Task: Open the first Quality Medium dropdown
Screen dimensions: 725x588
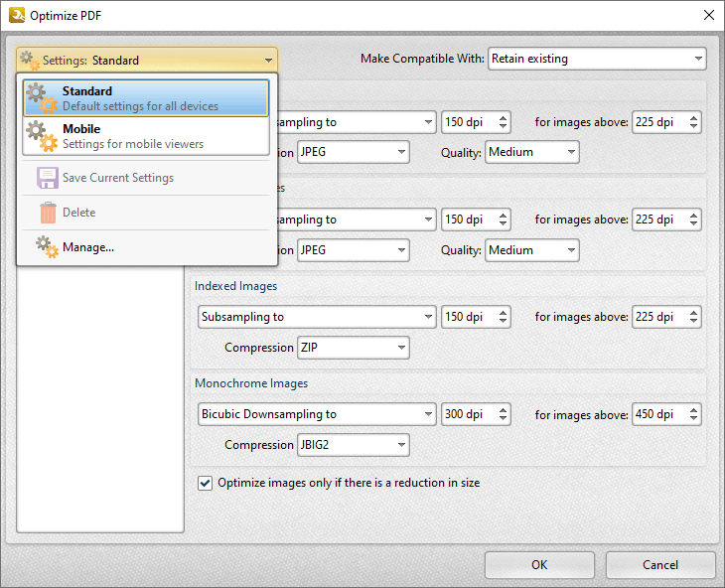Action: [x=531, y=152]
